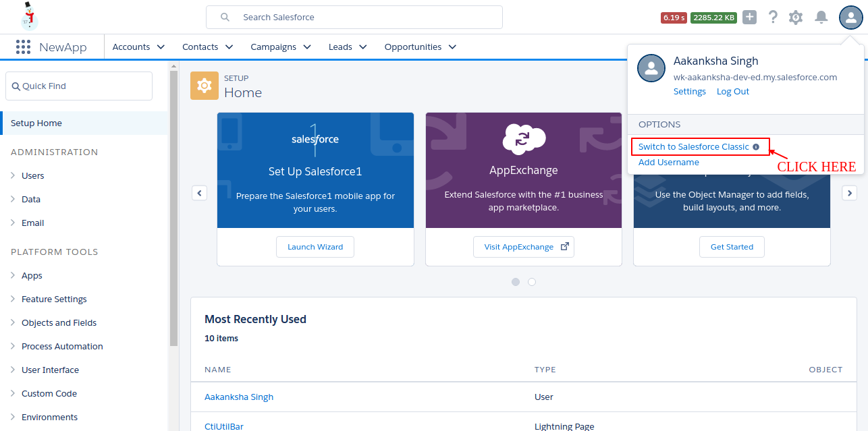Expand the Users tree item

pos(13,175)
